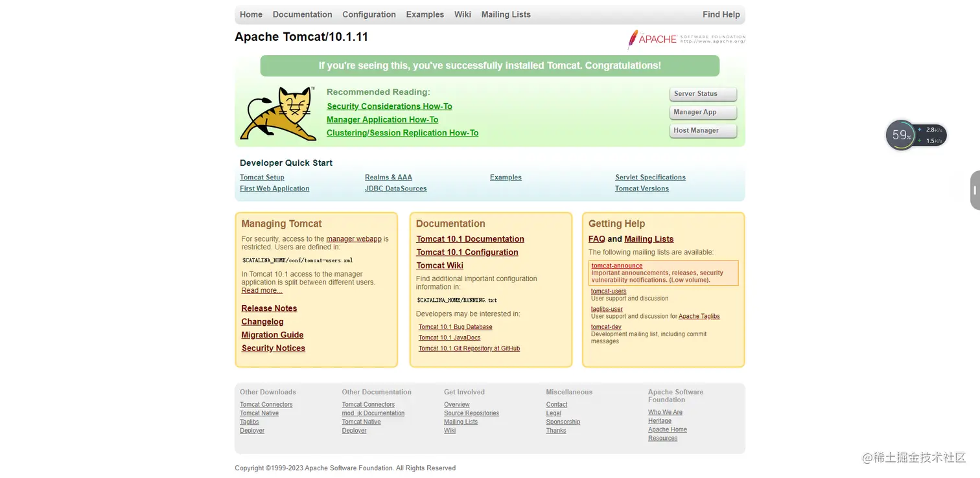Click the Read more... link
This screenshot has width=980, height=478.
pos(262,290)
